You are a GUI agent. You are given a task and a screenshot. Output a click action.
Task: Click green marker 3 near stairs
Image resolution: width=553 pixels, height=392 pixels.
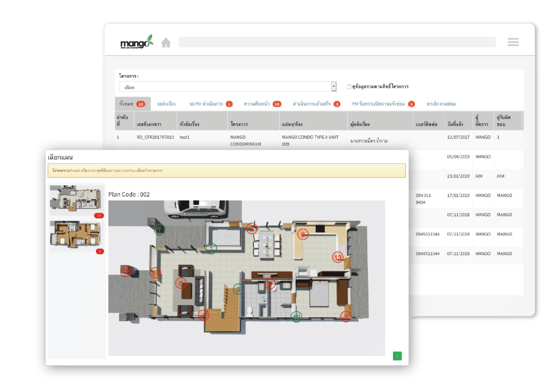coord(238,289)
